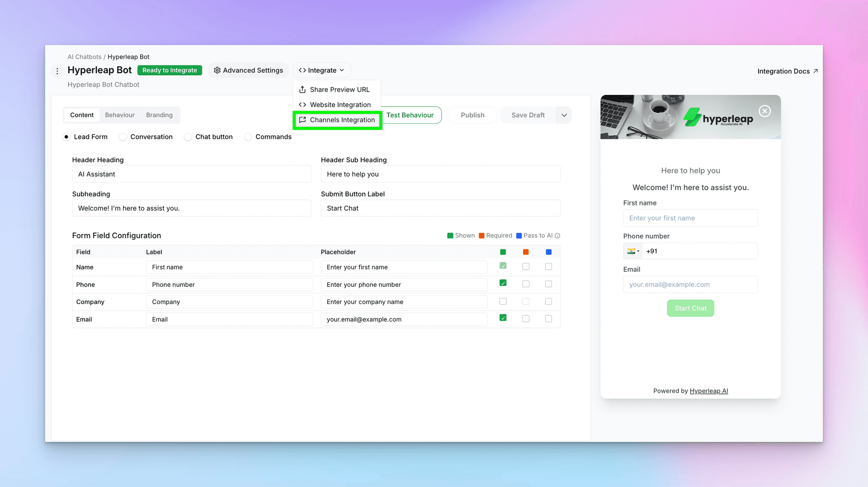Uncheck Shown checkbox for Phone field
Screen dimensions: 868x487
pyautogui.click(x=503, y=283)
